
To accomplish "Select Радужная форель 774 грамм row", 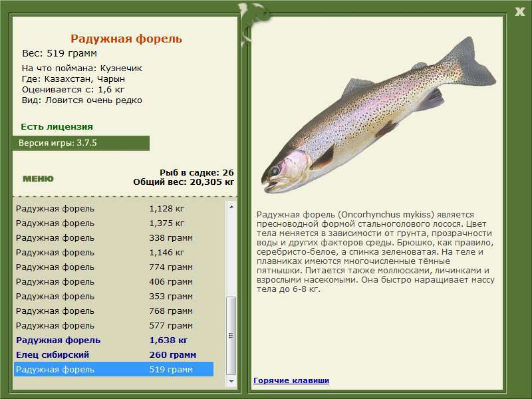I will 114,267.
